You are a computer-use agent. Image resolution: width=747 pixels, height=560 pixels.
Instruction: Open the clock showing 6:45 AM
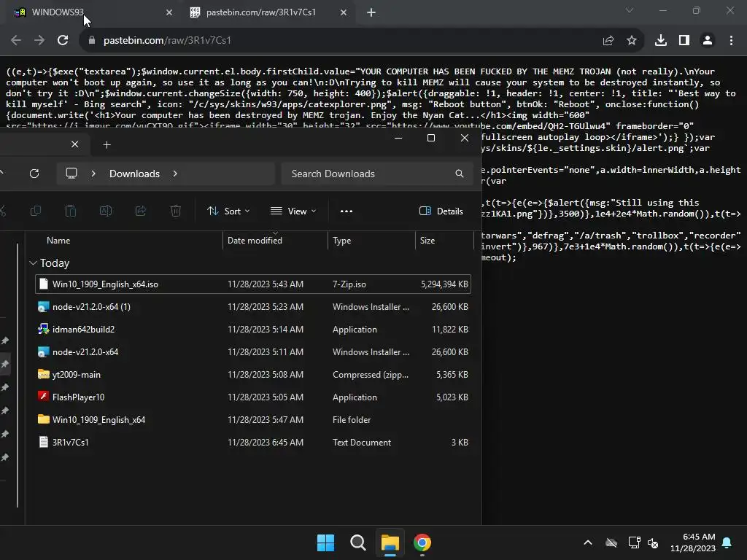tap(693, 542)
